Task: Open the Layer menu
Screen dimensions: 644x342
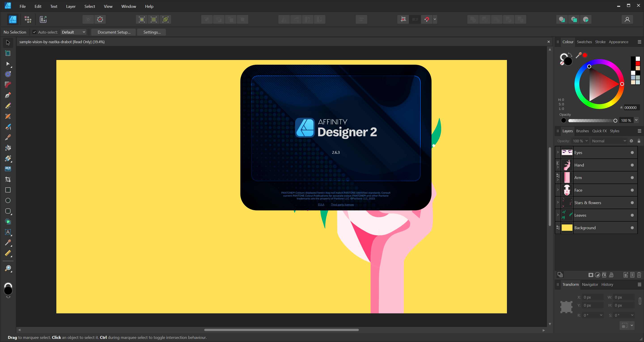Action: (71, 6)
